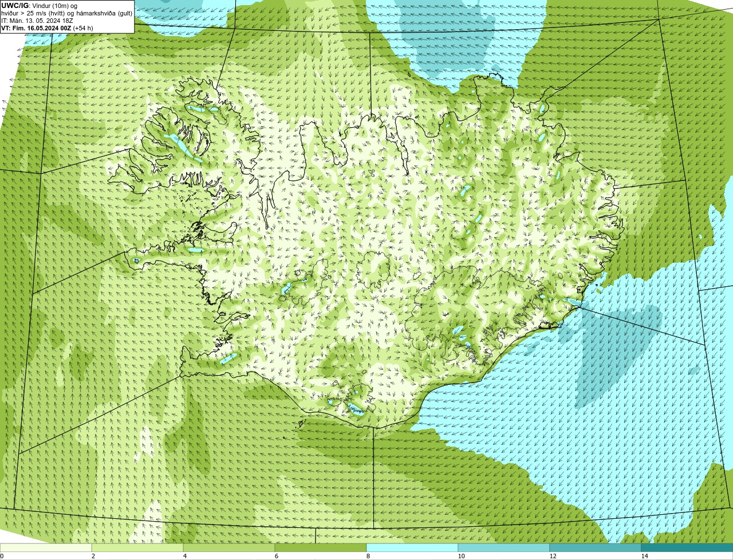The image size is (733, 560).
Task: Click the legend tick label "0"
Action: click(2, 556)
